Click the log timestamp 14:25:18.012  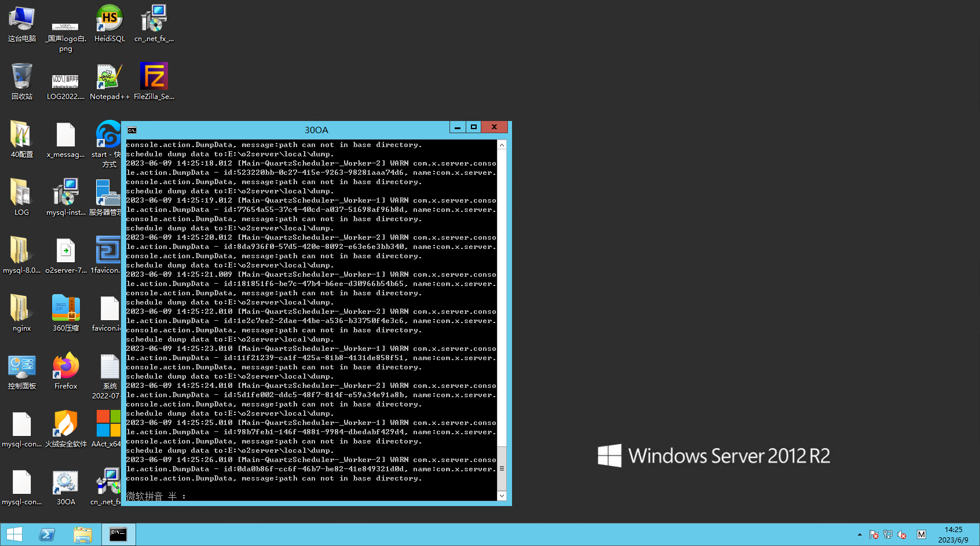pyautogui.click(x=204, y=163)
